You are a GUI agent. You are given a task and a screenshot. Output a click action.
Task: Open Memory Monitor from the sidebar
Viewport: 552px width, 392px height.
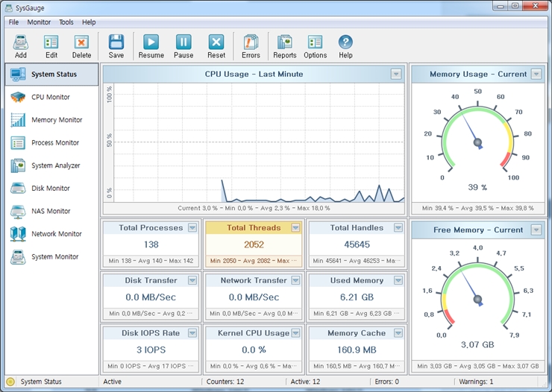[x=51, y=120]
